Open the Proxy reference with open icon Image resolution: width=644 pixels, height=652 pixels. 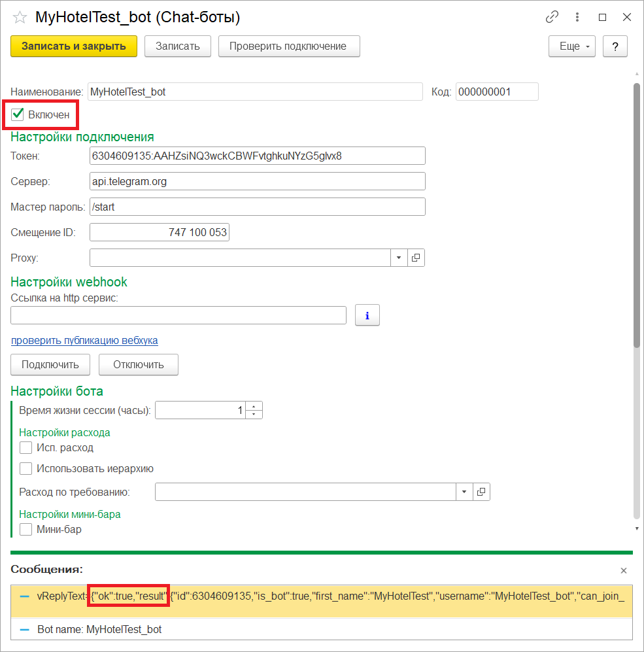click(416, 258)
